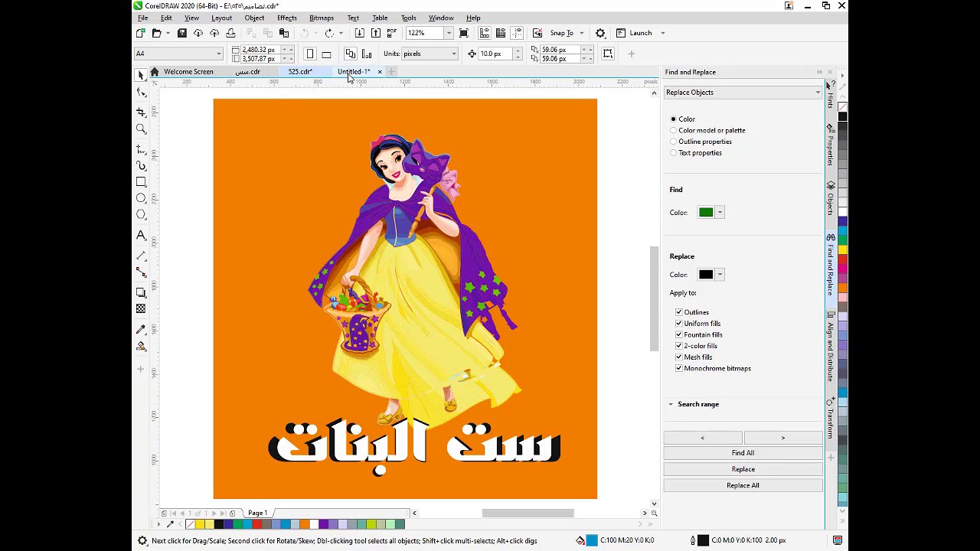Open the Effects menu
The width and height of the screenshot is (980, 551).
point(287,18)
